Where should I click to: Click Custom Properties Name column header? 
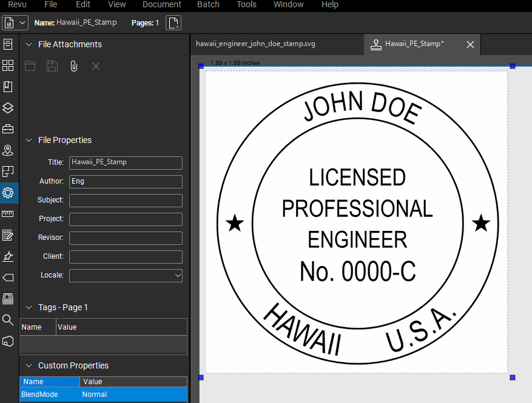[x=50, y=382]
